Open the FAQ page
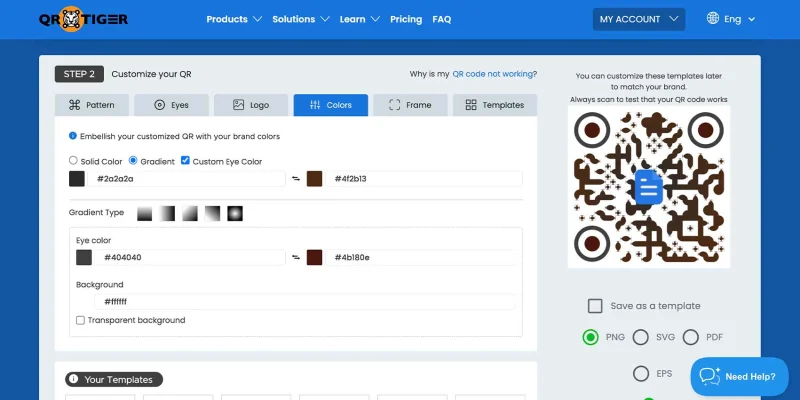Viewport: 800px width, 400px height. click(x=442, y=19)
